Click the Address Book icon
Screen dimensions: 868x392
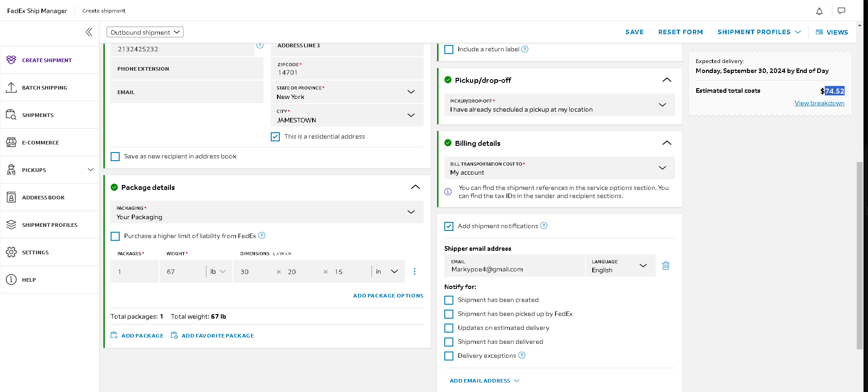point(11,197)
